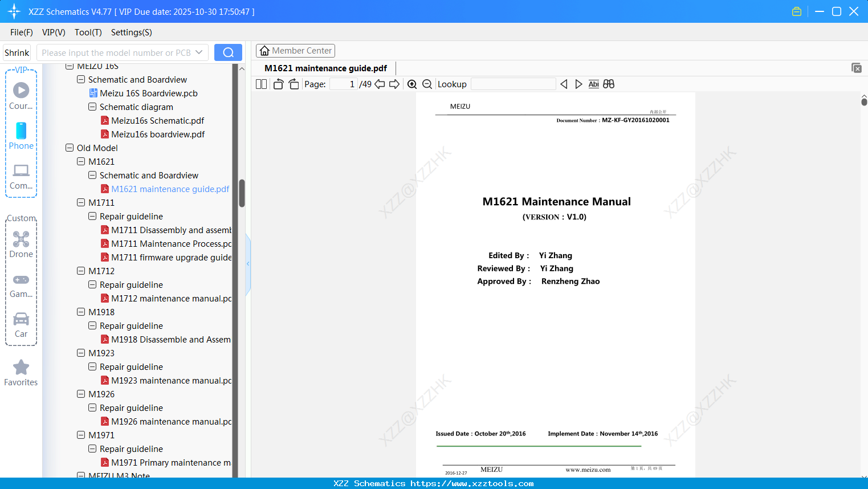868x489 pixels.
Task: Click the tree panel vertical scrollbar thumb
Action: 242,194
